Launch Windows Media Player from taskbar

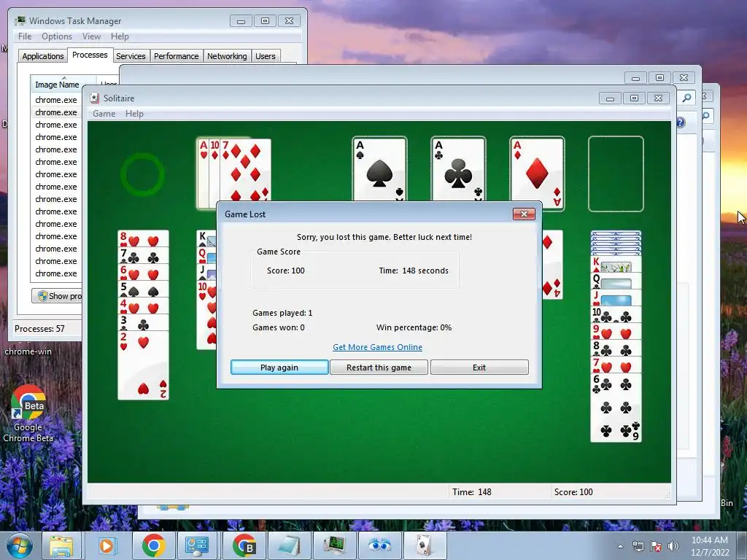(x=107, y=545)
